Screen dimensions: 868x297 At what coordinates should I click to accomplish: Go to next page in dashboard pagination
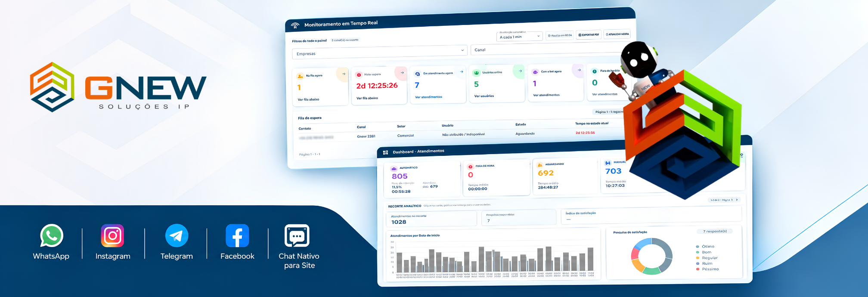737,200
